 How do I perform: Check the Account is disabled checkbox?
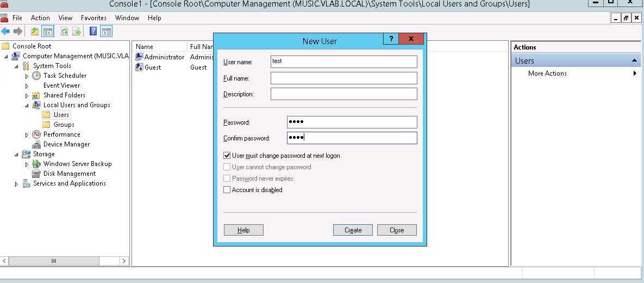227,189
